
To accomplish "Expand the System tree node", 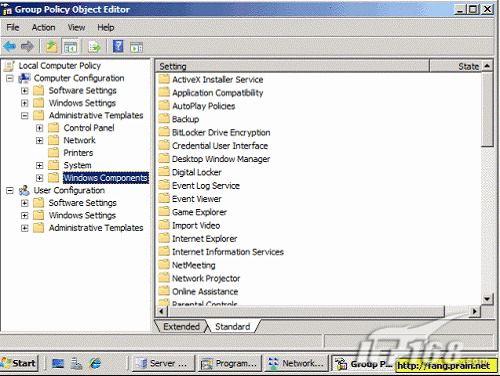I will pos(39,165).
